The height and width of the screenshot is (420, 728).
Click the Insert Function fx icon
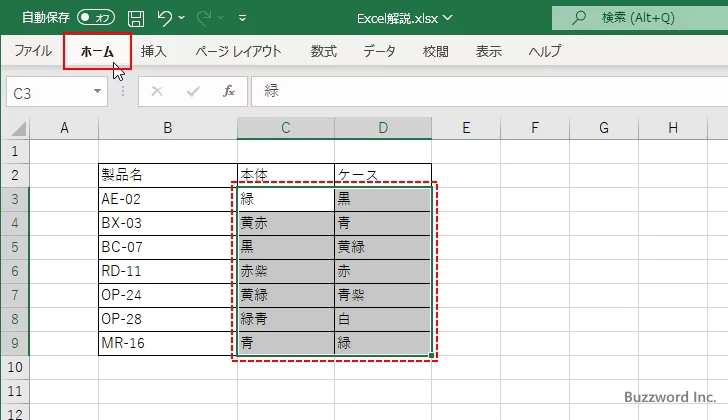pos(228,91)
